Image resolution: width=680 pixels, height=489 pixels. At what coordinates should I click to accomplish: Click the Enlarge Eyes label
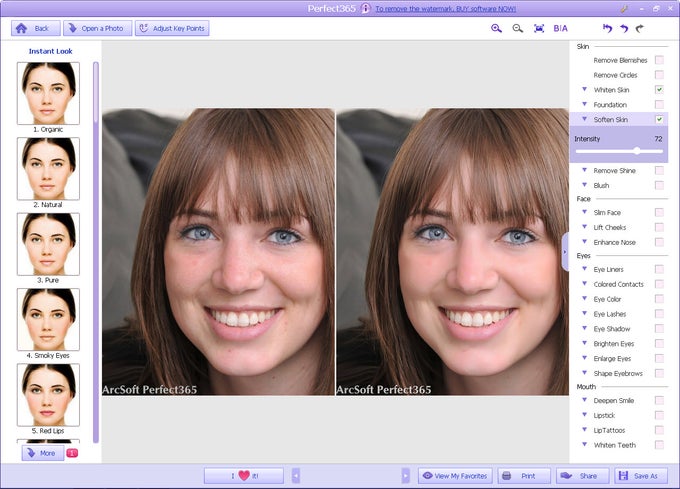612,359
